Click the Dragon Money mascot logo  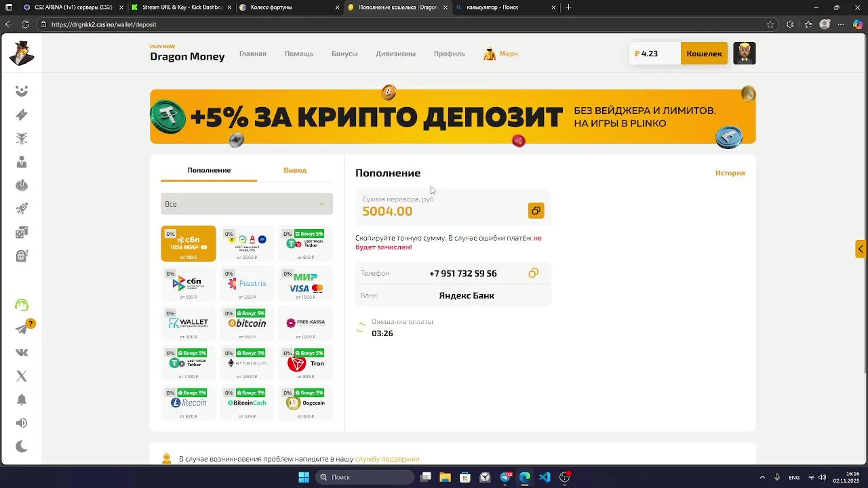tap(21, 53)
